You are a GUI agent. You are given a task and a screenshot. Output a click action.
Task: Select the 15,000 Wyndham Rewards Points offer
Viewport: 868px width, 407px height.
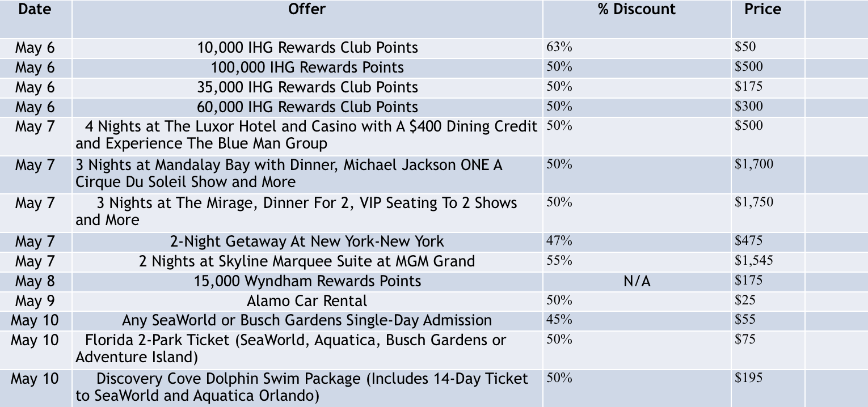pyautogui.click(x=307, y=281)
